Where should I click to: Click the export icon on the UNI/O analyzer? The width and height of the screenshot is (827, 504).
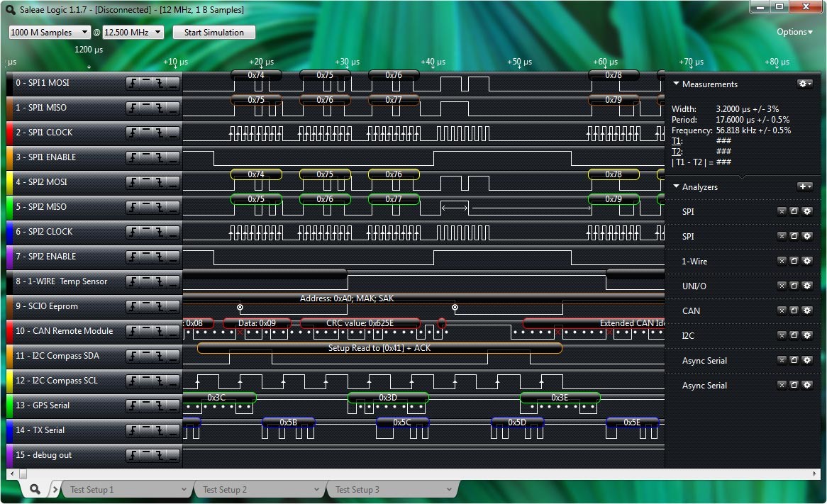click(x=794, y=286)
